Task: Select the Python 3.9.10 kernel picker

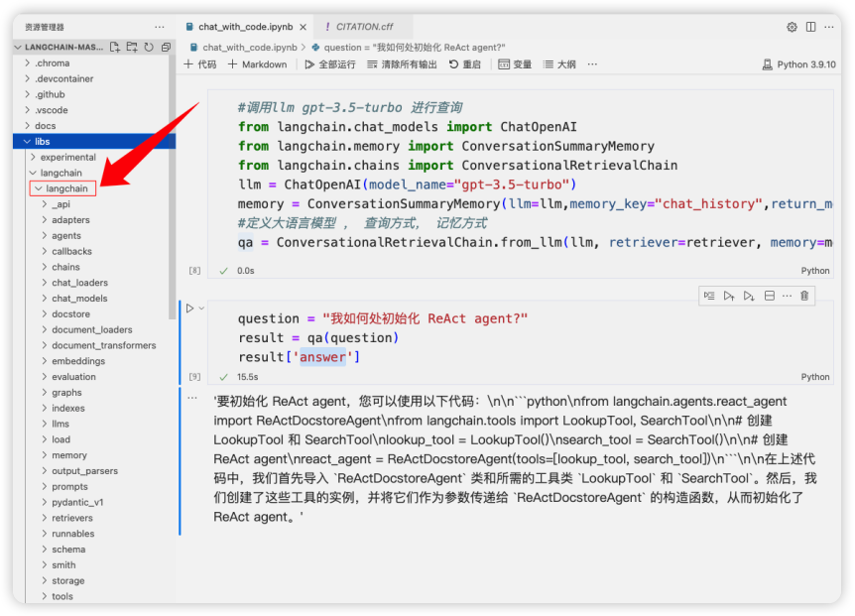Action: [798, 64]
